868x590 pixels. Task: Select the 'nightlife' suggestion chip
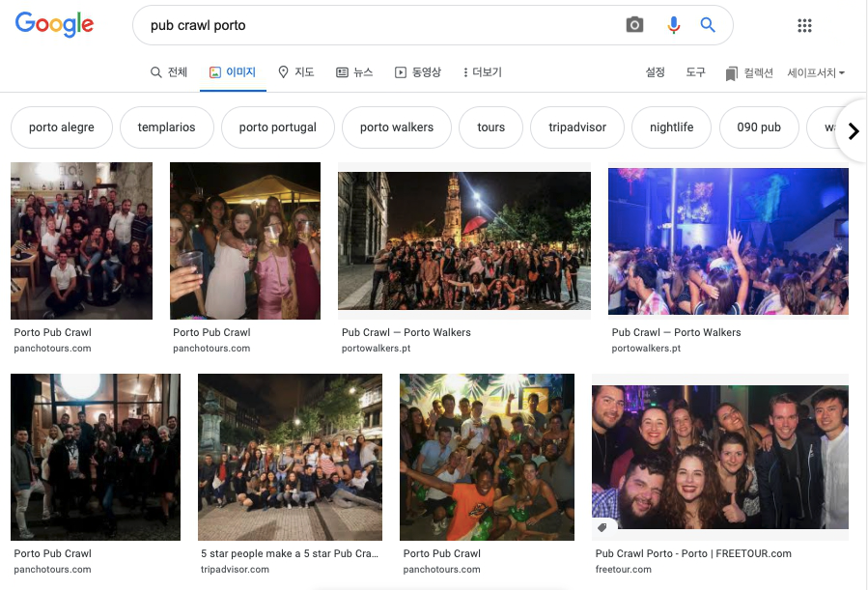tap(671, 127)
